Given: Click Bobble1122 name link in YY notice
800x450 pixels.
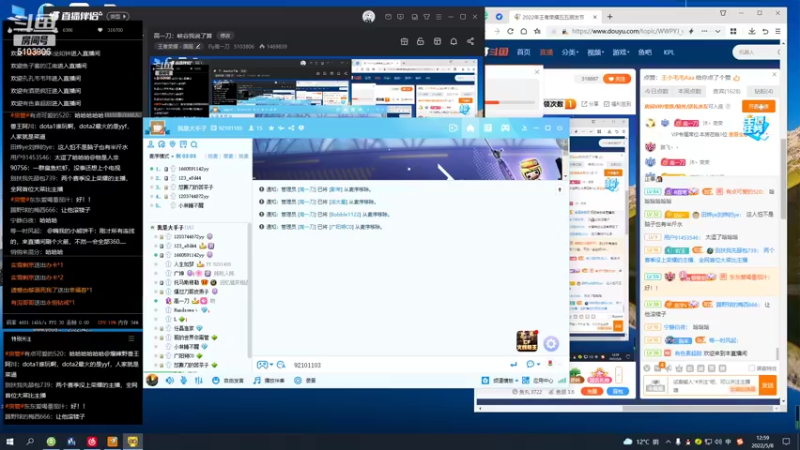Looking at the screenshot, I should 345,214.
